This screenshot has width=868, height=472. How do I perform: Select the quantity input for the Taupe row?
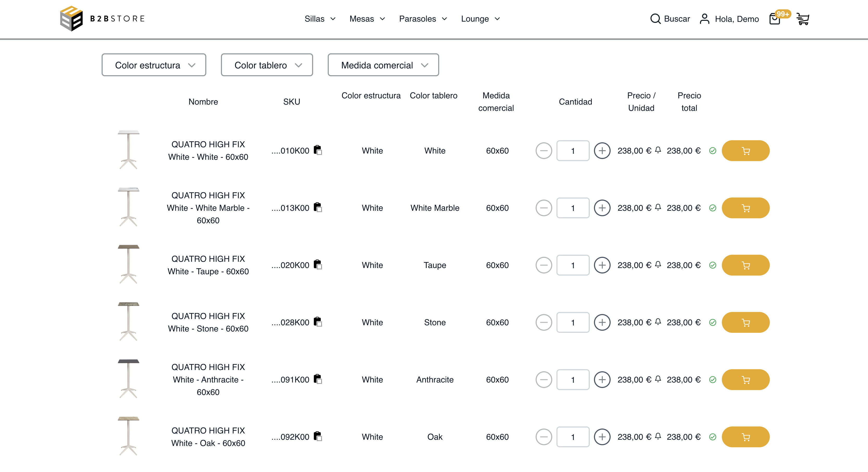(x=573, y=265)
